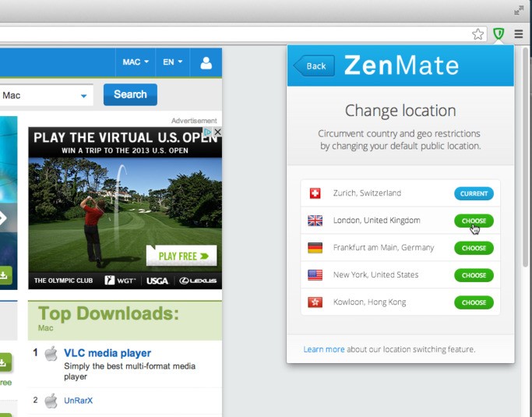Viewport: 532px width, 417px height.
Task: Open the EN language dropdown
Action: pyautogui.click(x=172, y=62)
